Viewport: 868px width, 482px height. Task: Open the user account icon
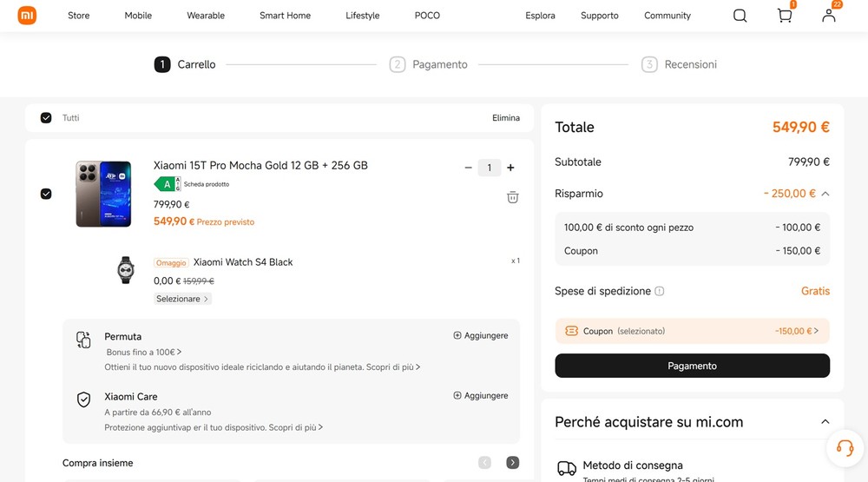coord(829,16)
